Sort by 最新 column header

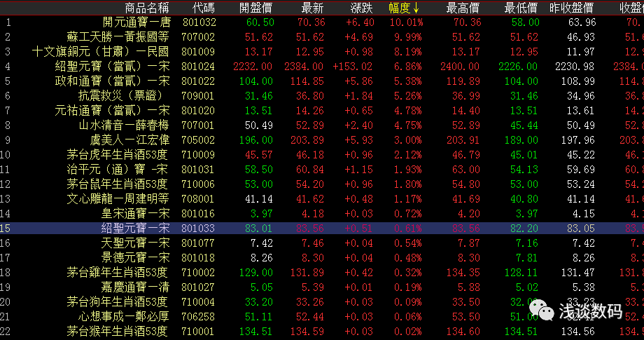[313, 8]
